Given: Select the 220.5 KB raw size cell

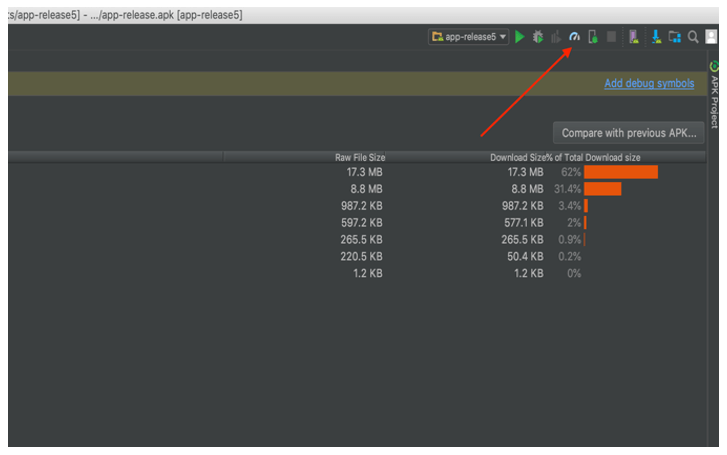Looking at the screenshot, I should [x=362, y=256].
